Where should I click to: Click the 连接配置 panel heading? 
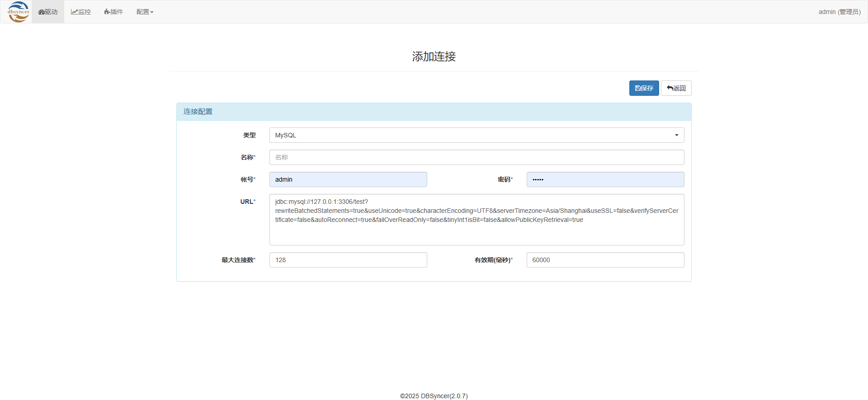198,112
